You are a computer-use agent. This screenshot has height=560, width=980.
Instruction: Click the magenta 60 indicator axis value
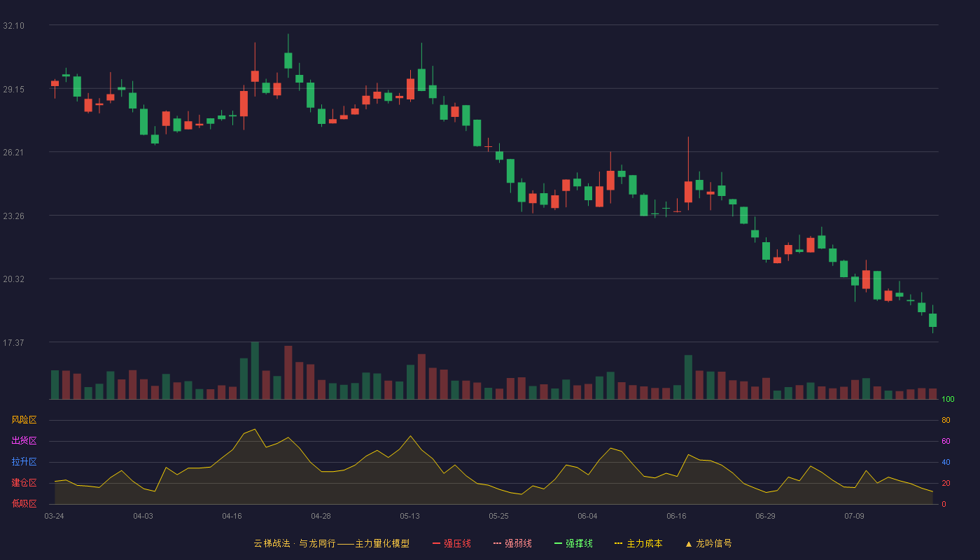pos(946,441)
